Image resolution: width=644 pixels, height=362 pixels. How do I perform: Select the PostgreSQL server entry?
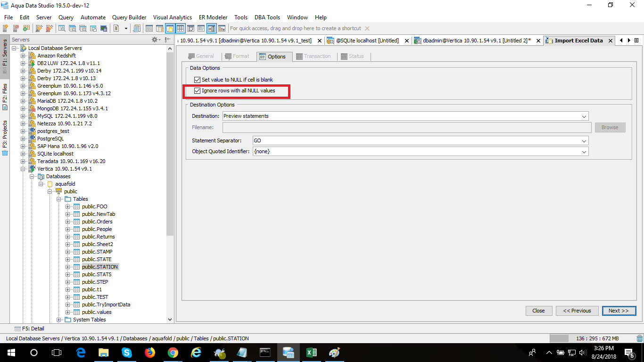coord(50,139)
